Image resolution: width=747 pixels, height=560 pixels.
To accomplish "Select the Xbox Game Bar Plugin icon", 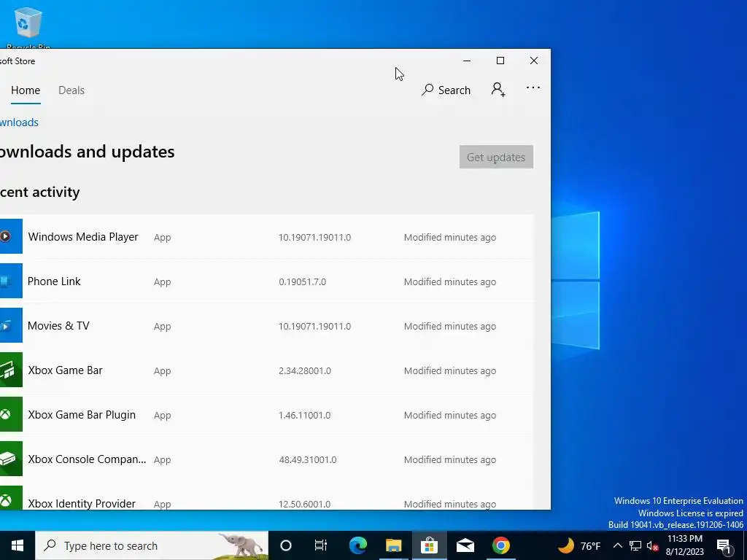I will (x=11, y=414).
